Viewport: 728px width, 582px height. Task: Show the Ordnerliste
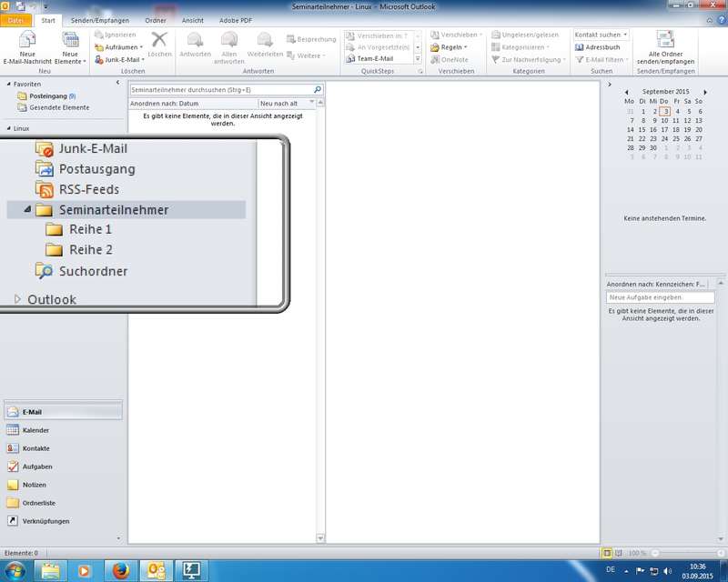(x=40, y=503)
